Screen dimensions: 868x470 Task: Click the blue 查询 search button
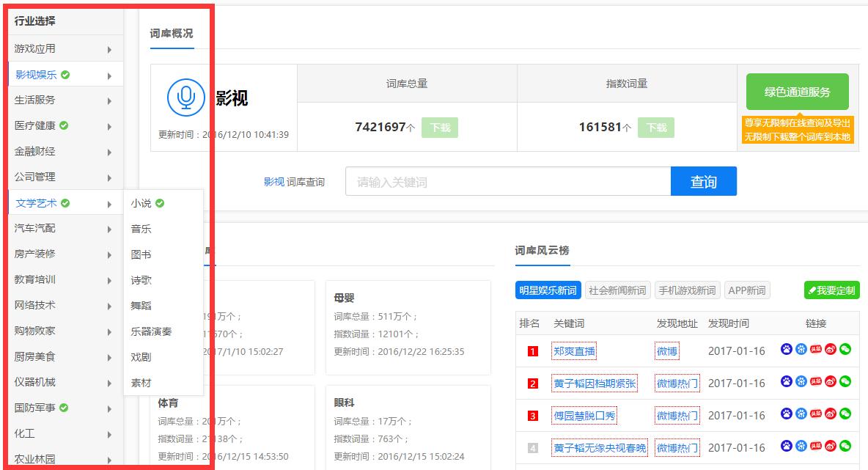[703, 181]
